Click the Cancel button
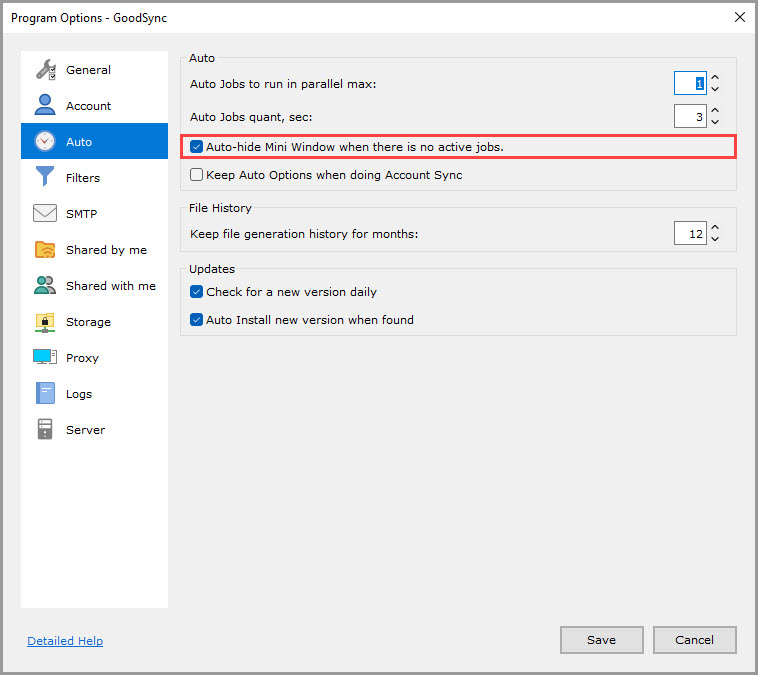 coord(694,640)
